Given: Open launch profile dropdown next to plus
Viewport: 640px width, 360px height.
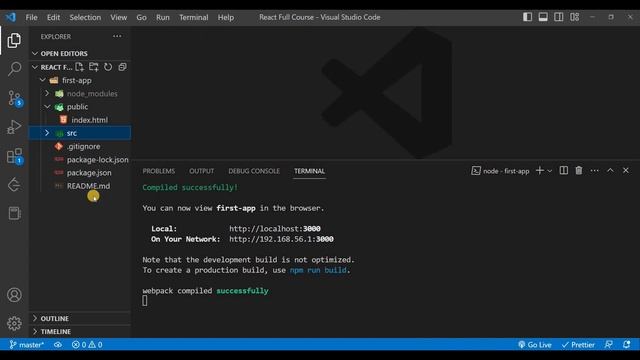Looking at the screenshot, I should click(549, 171).
